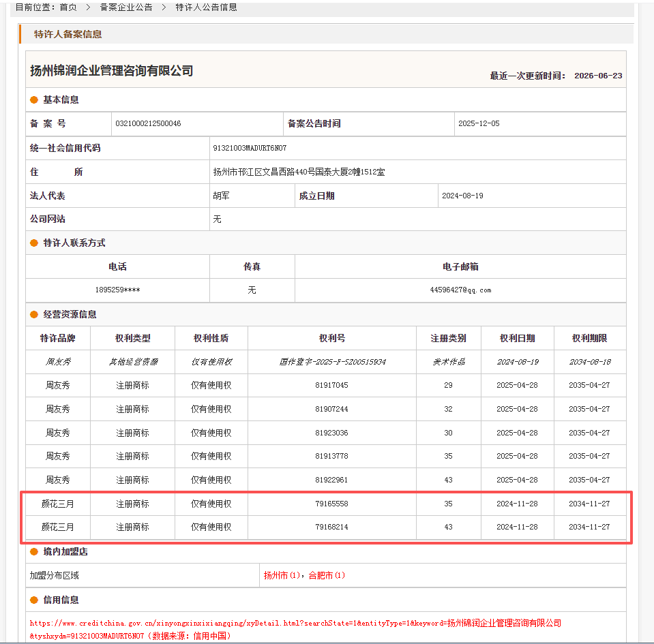Click expiry date 2034-08-18

[x=589, y=362]
